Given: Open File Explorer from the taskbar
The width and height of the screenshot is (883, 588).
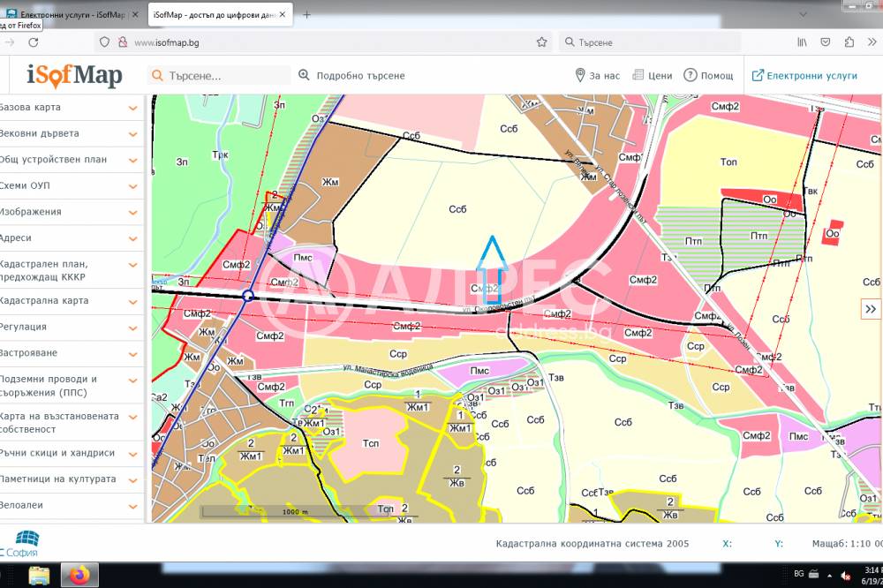Looking at the screenshot, I should coord(40,576).
